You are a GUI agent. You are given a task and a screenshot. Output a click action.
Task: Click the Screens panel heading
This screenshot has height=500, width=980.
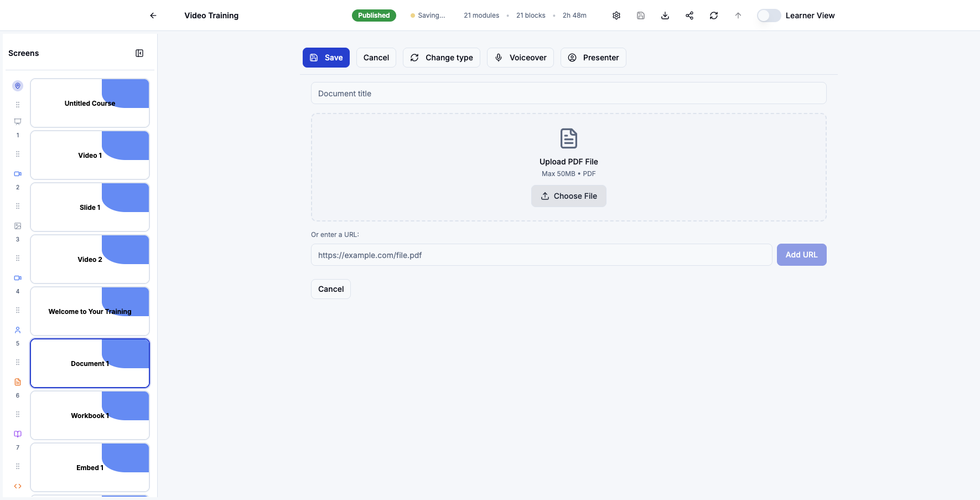point(24,53)
